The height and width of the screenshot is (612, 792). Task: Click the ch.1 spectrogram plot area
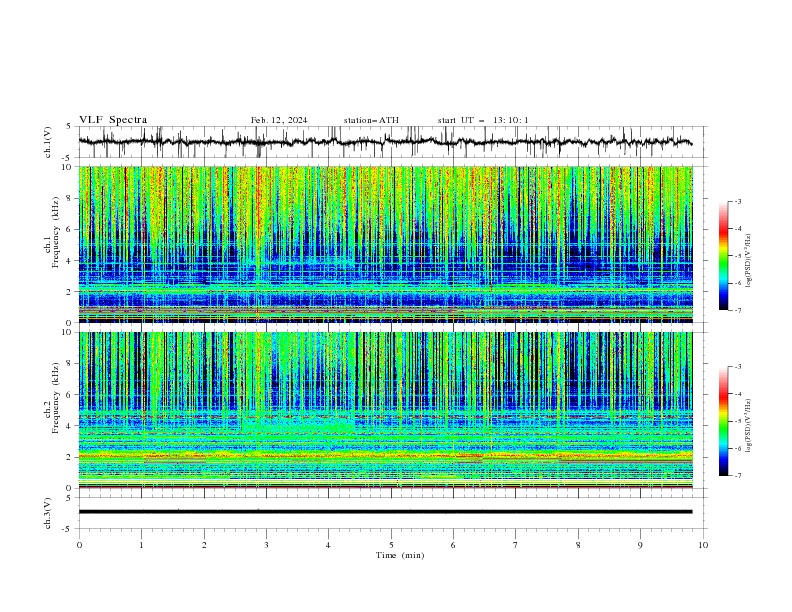tap(385, 244)
